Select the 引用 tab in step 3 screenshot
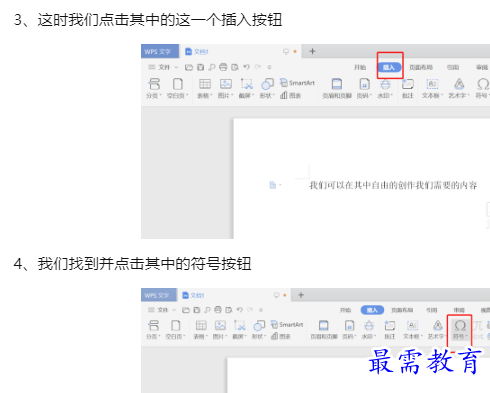The width and height of the screenshot is (490, 393). [453, 67]
